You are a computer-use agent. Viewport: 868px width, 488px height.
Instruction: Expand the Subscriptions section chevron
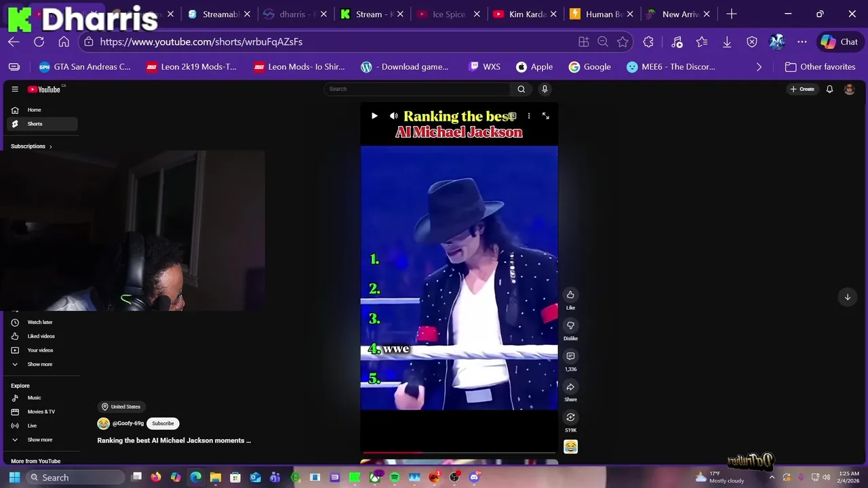(50, 146)
